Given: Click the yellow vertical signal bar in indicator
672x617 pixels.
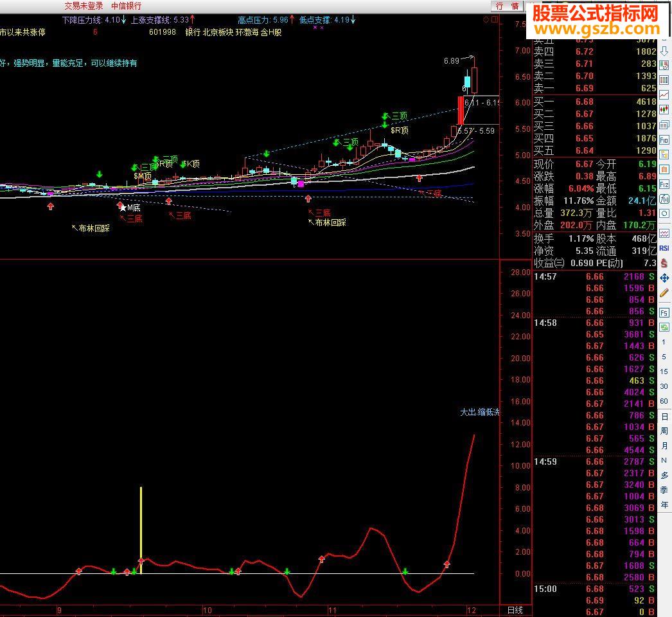Looking at the screenshot, I should tap(141, 530).
